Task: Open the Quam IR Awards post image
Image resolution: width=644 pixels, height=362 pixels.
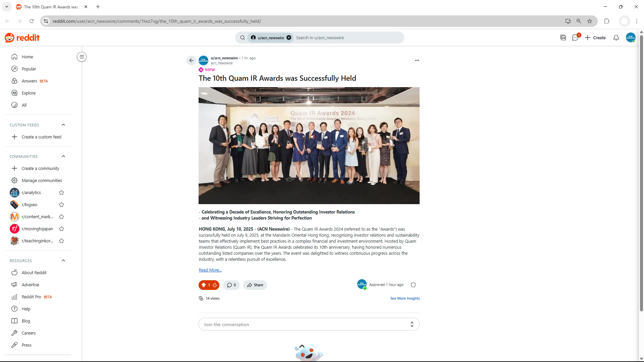Action: click(309, 145)
